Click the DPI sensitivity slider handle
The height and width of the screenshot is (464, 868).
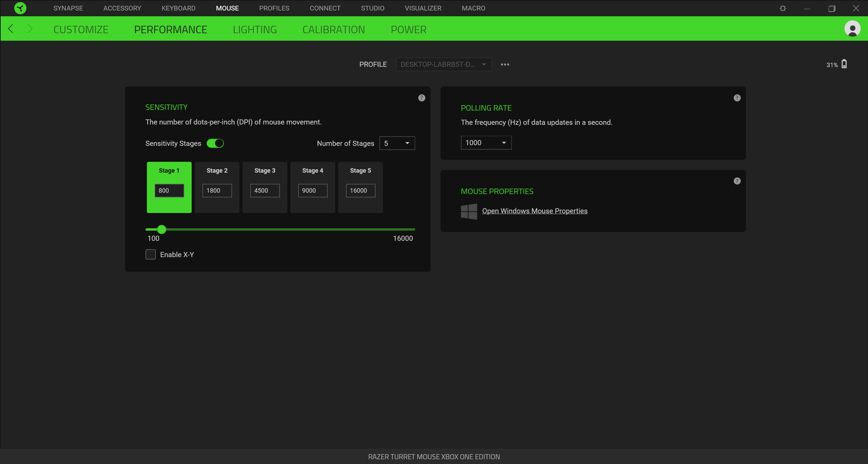click(162, 230)
